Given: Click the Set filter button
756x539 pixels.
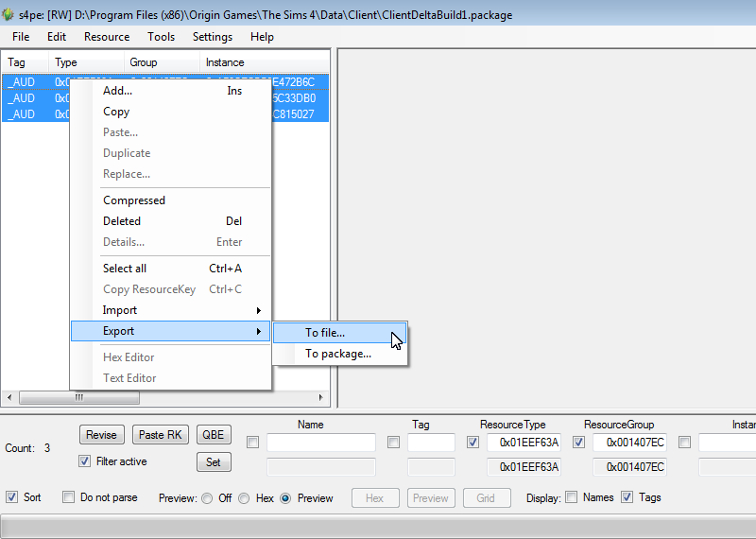Looking at the screenshot, I should pos(214,461).
